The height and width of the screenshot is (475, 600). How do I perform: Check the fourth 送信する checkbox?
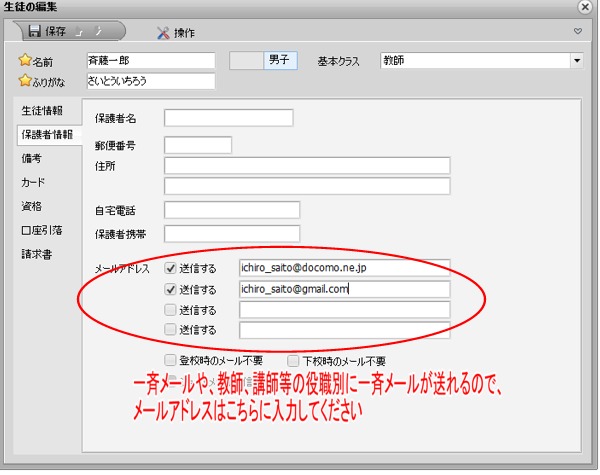[170, 329]
